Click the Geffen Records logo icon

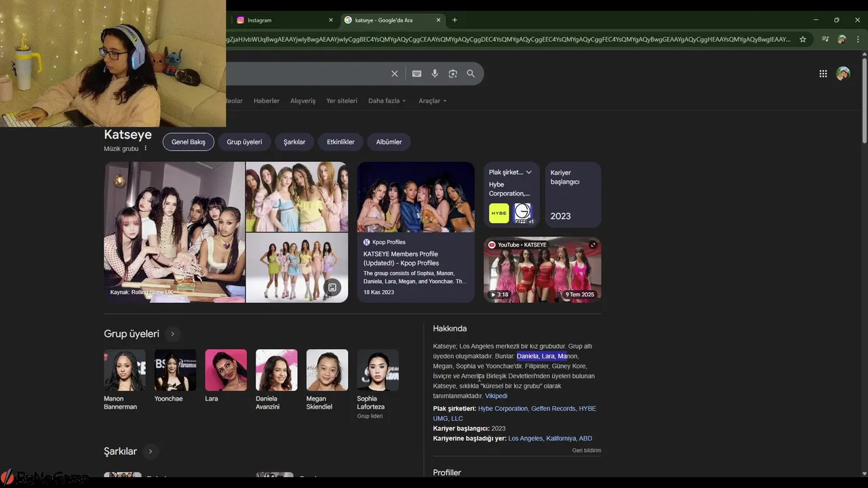(523, 213)
